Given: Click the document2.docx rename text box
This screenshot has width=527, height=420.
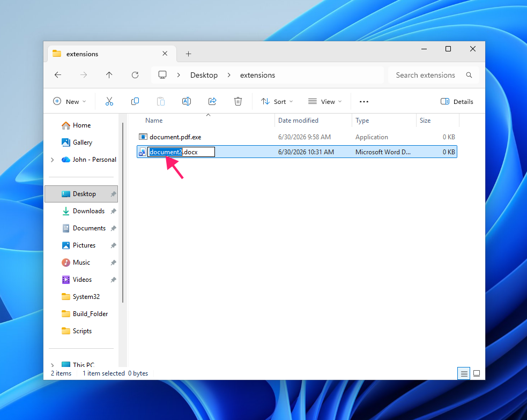Looking at the screenshot, I should (x=181, y=152).
